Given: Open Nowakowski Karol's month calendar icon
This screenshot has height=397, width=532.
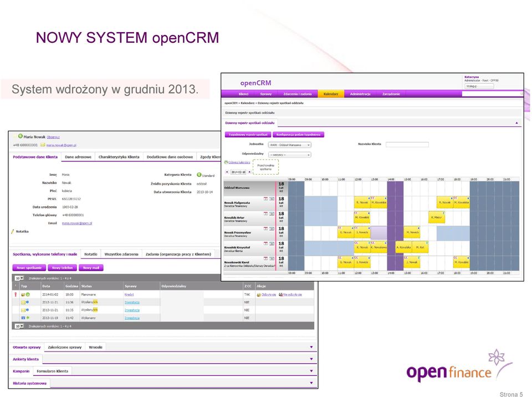Looking at the screenshot, I should [272, 258].
